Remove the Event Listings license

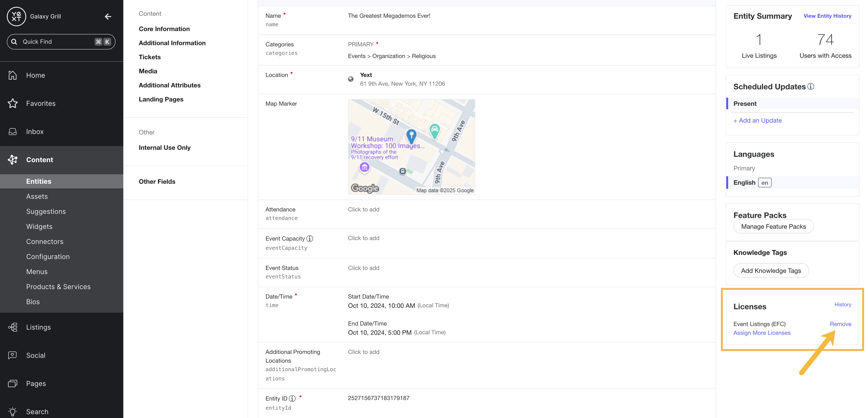click(840, 324)
